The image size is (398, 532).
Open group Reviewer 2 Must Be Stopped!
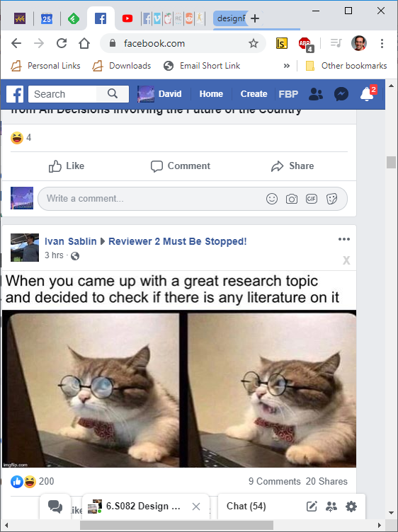[x=178, y=241]
